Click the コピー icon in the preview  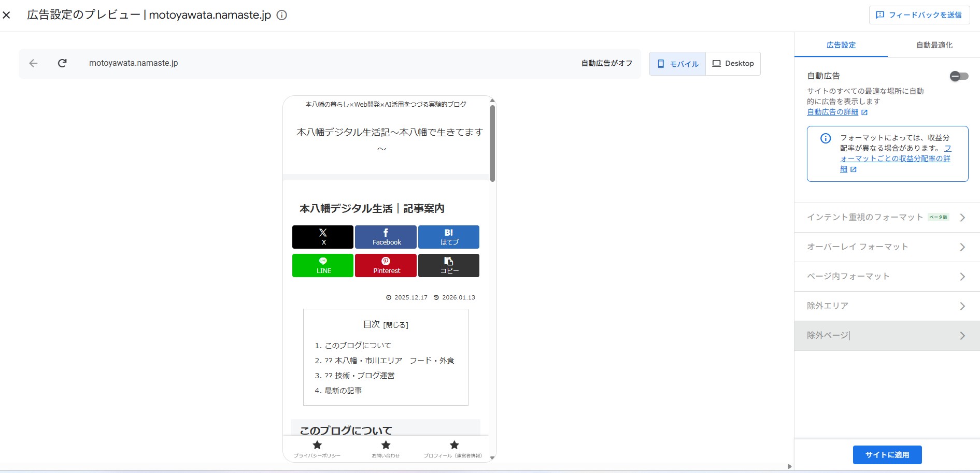(449, 265)
